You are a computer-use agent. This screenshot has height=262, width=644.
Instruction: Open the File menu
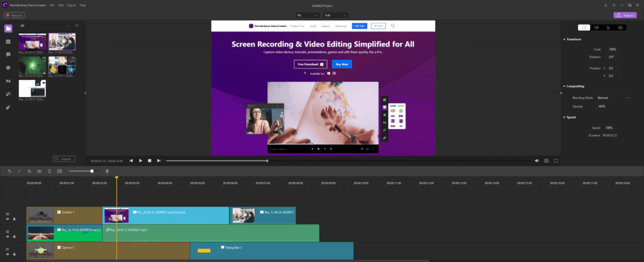click(x=52, y=4)
